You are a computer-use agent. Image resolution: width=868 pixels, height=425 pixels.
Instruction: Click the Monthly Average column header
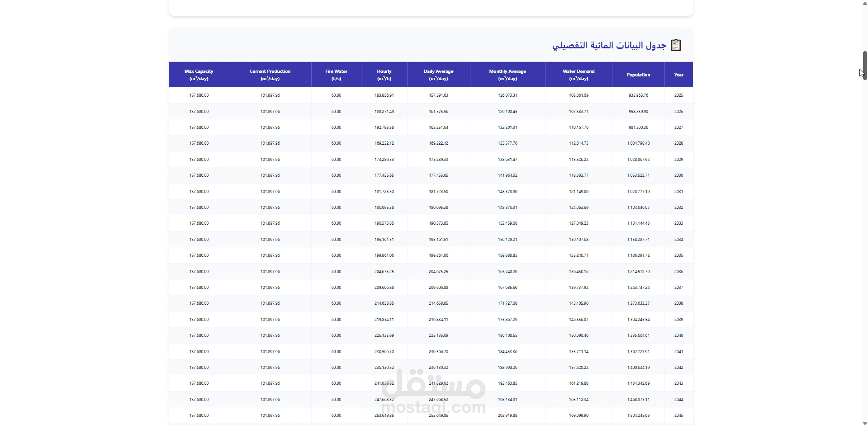508,75
